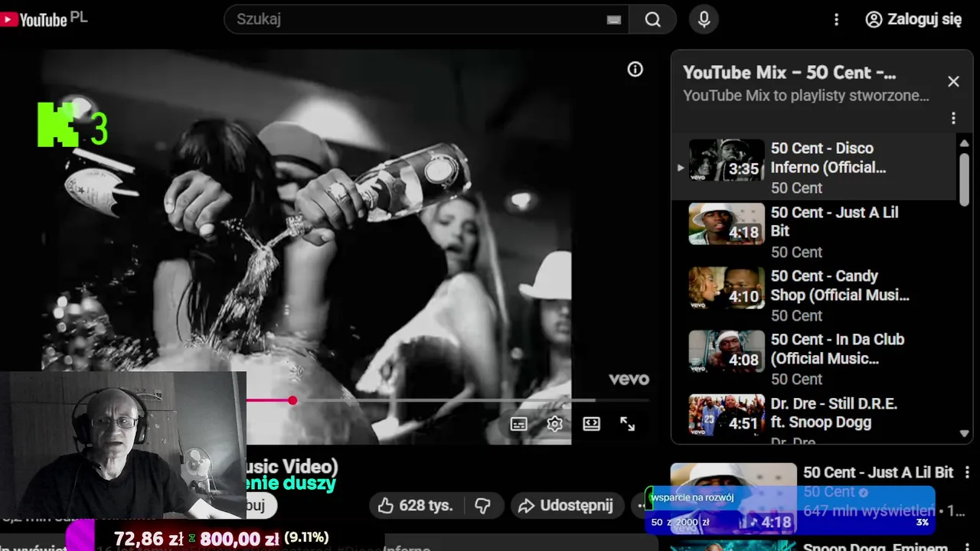The width and height of the screenshot is (980, 551).
Task: Click Udostępnij share button
Action: tap(566, 506)
